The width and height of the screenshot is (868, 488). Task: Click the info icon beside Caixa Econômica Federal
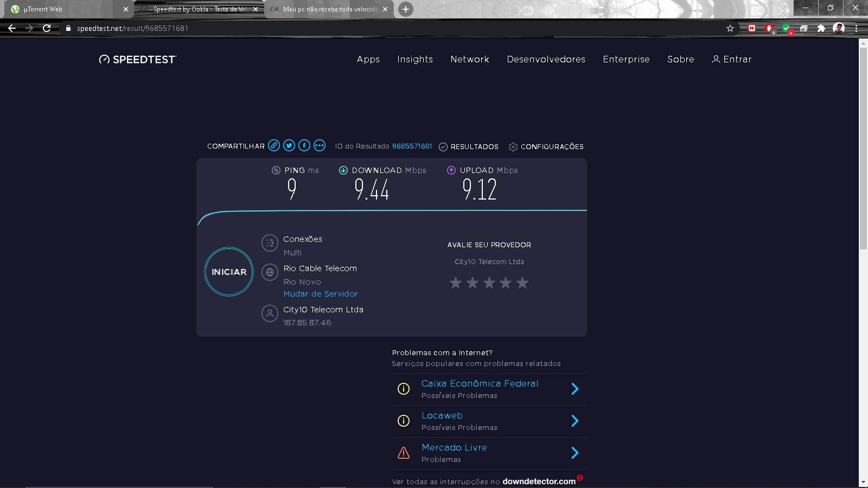pos(404,389)
